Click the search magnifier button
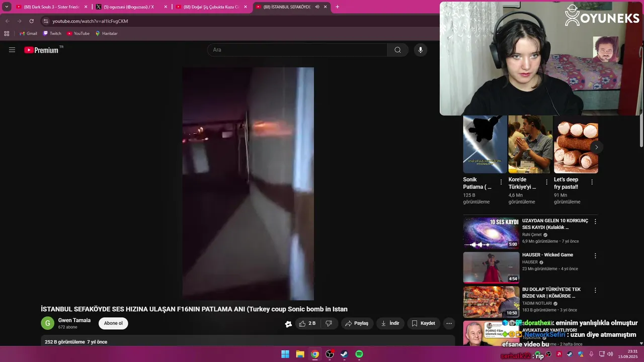The image size is (644, 362). (x=397, y=50)
